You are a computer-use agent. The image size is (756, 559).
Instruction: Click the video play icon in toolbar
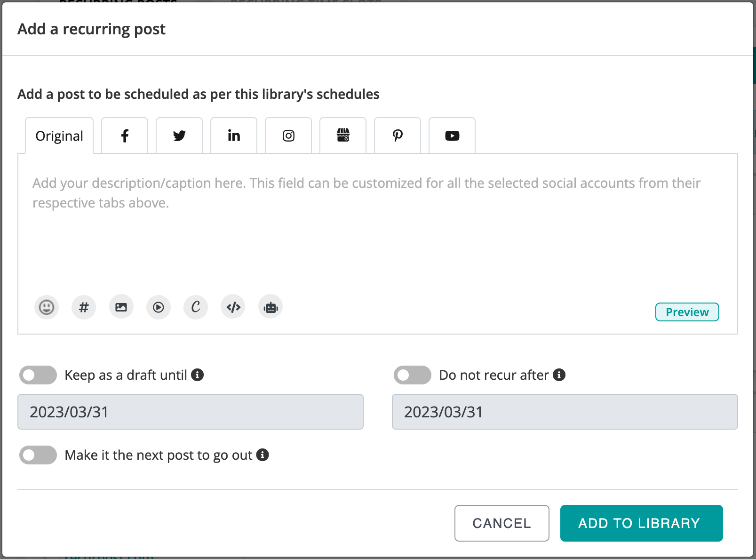tap(159, 307)
